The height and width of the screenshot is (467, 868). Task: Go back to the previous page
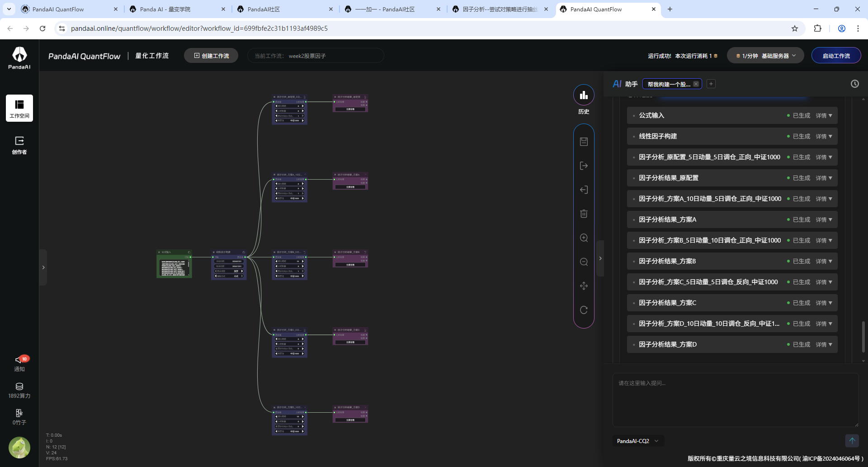pyautogui.click(x=10, y=29)
